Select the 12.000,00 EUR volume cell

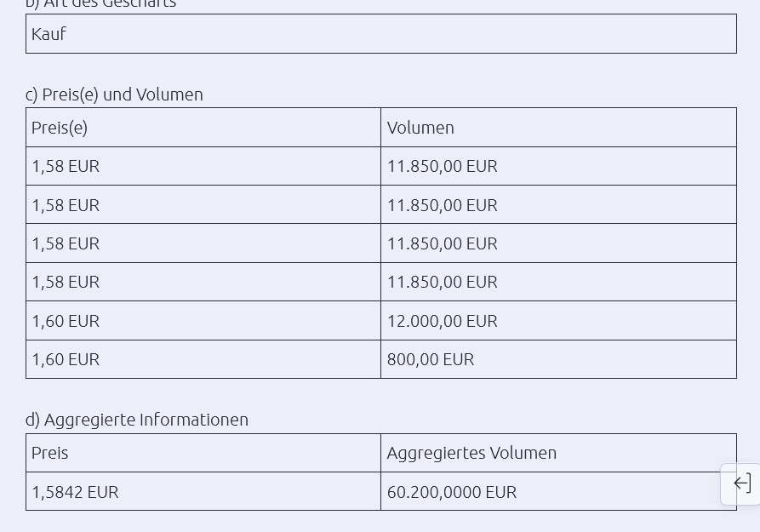point(442,321)
